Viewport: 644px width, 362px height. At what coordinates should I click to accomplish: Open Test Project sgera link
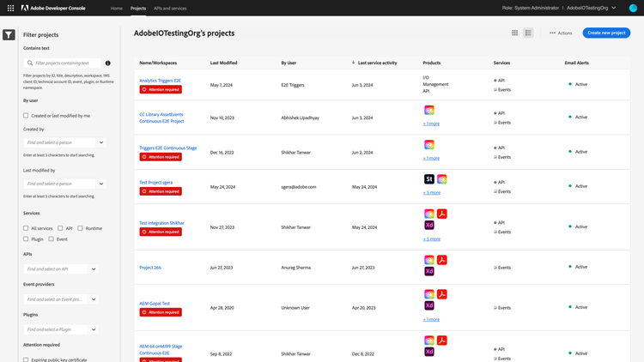coord(156,182)
